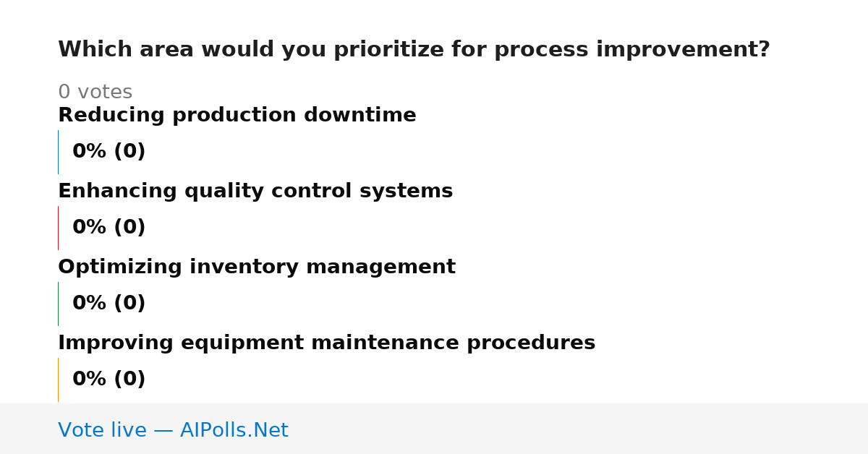
Task: Click the orange result bar for equipment maintenance
Action: (59, 380)
